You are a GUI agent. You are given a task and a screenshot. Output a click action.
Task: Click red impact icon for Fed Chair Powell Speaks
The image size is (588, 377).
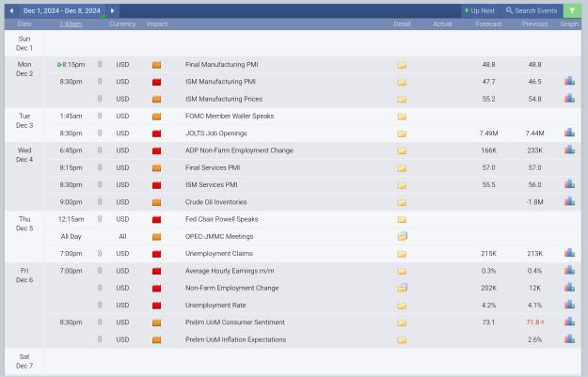[x=157, y=220]
